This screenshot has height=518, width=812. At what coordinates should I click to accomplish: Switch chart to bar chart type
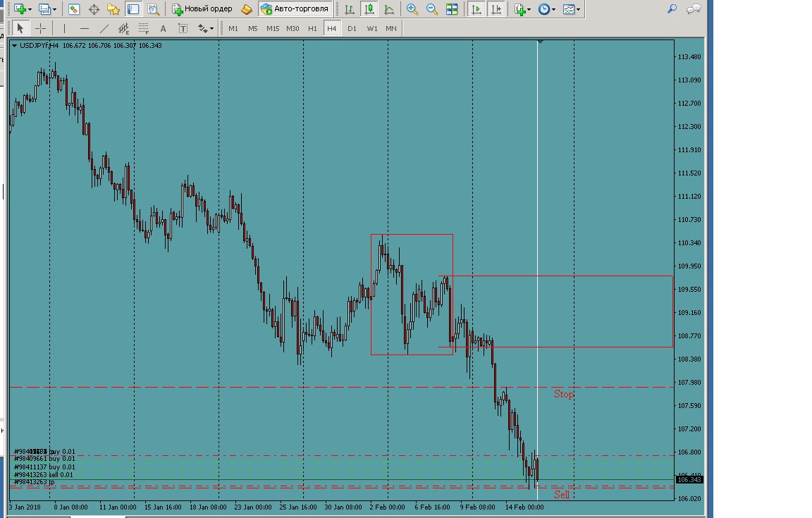coord(350,8)
